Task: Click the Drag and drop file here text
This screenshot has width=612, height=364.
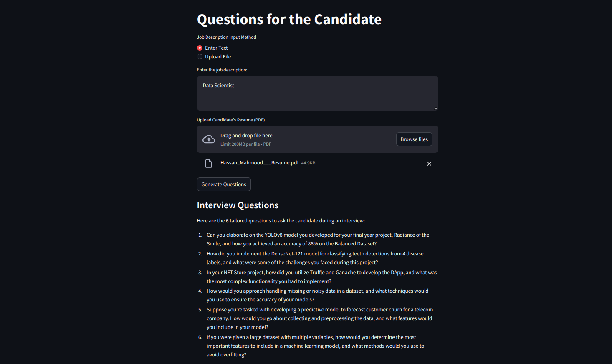Action: click(246, 136)
